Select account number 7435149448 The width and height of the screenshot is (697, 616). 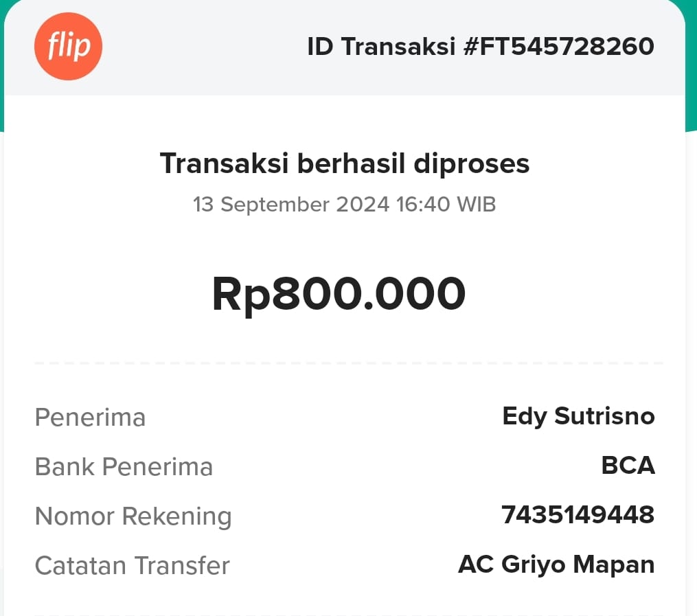(578, 514)
